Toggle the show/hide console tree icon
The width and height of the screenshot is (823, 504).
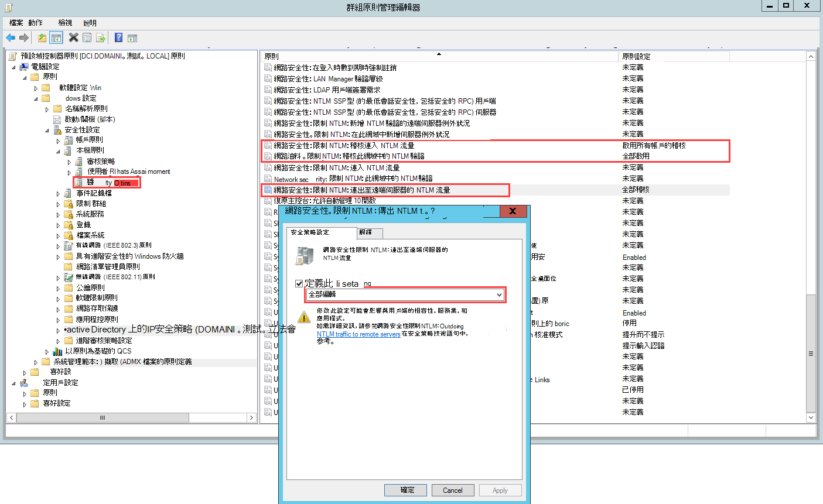coord(56,38)
